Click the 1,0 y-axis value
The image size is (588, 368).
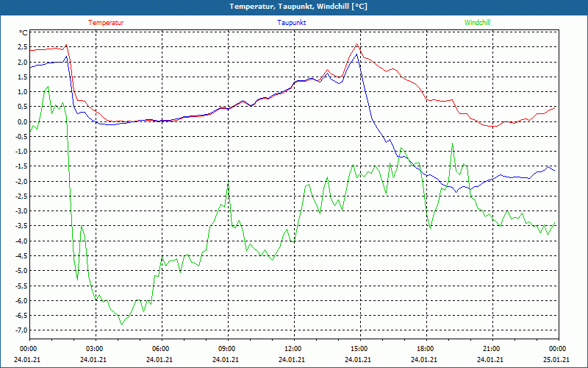(x=23, y=91)
